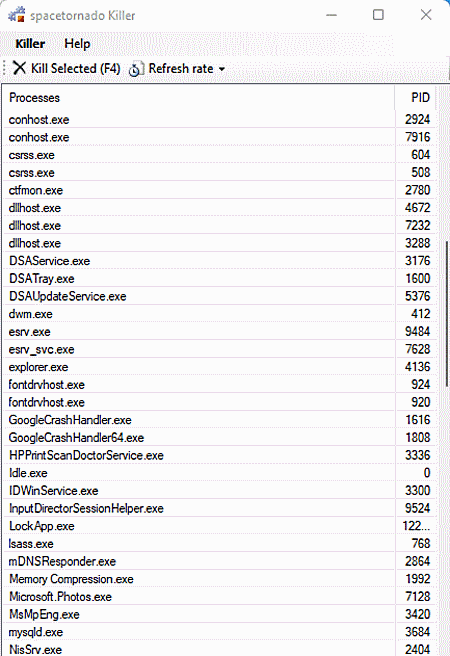Select the Microsoft.Photos.exe process

click(x=220, y=597)
